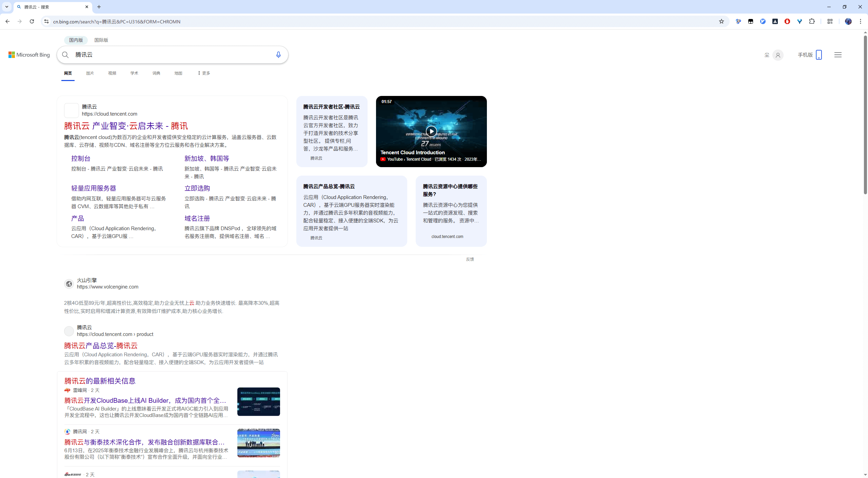Viewport: 868px width, 478px height.
Task: Start voice search with microphone icon
Action: pos(278,55)
